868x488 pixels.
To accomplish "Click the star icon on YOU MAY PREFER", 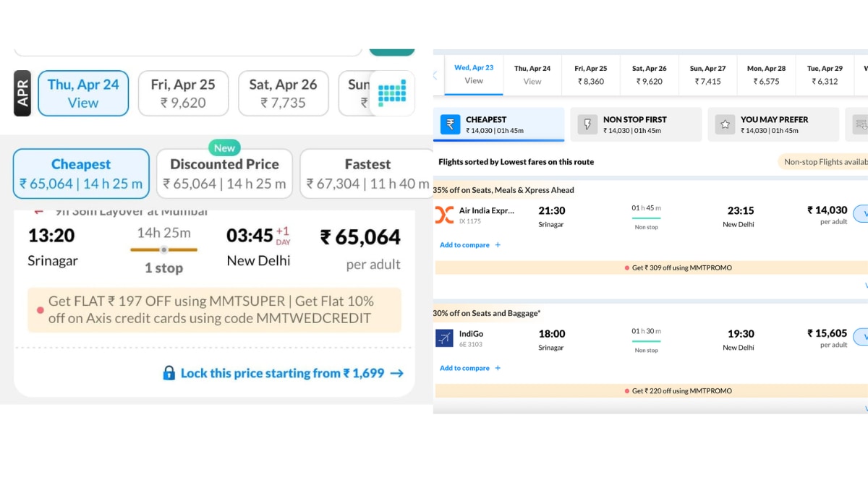I will pyautogui.click(x=725, y=124).
